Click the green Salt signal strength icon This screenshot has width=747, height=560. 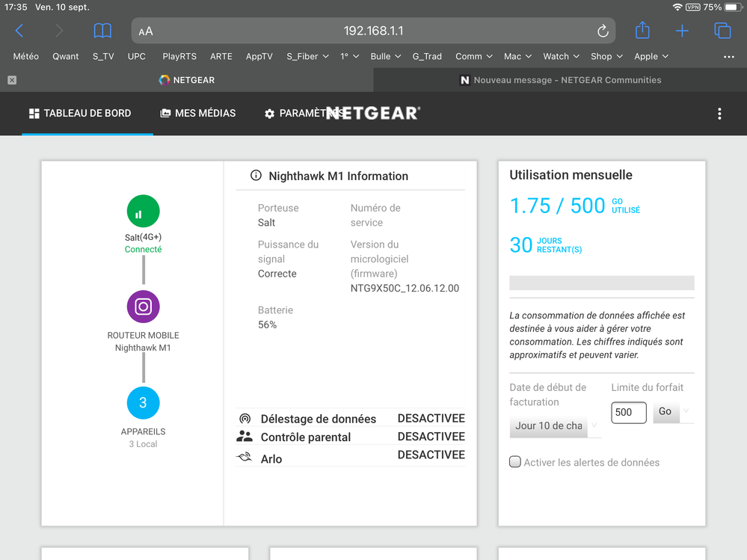[143, 211]
